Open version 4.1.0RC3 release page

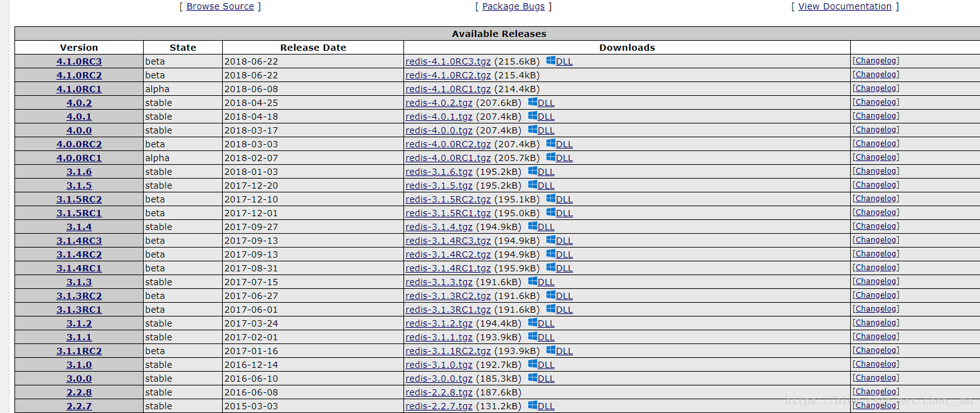pyautogui.click(x=79, y=61)
